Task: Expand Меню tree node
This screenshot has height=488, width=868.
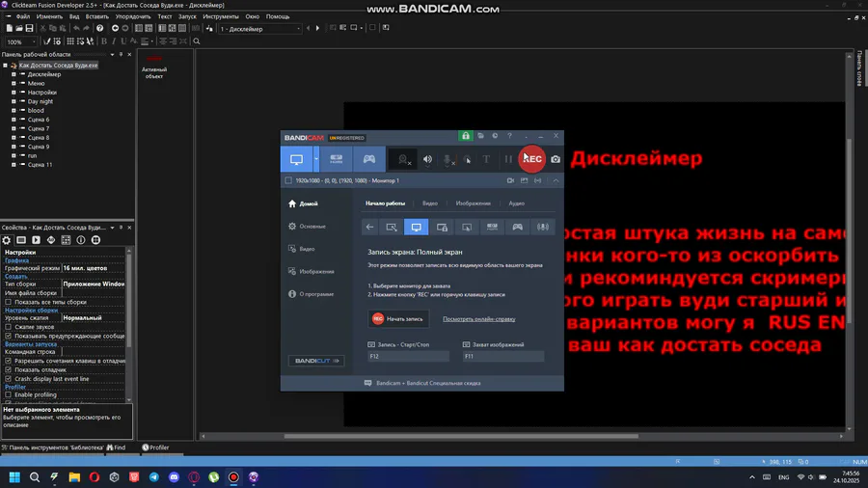Action: point(14,84)
